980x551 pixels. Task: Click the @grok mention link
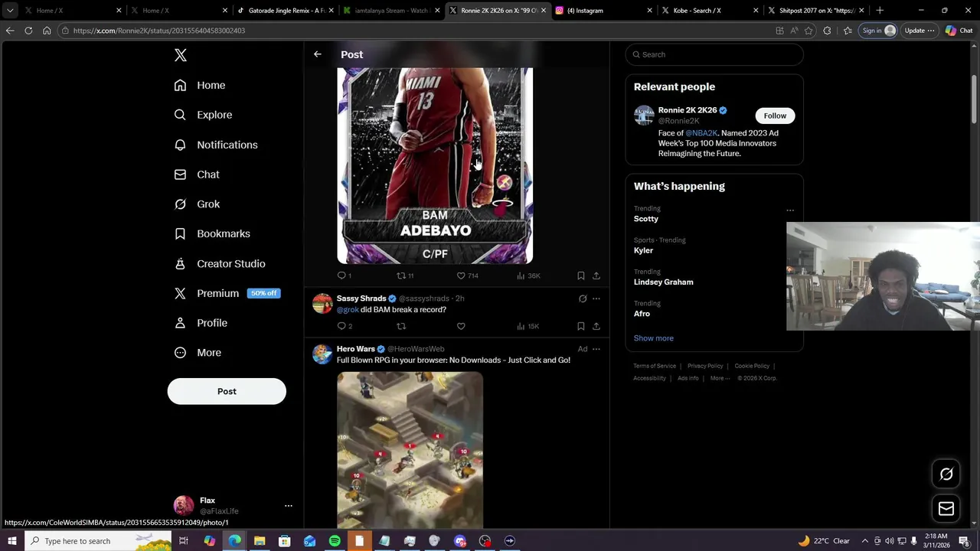[x=348, y=310]
